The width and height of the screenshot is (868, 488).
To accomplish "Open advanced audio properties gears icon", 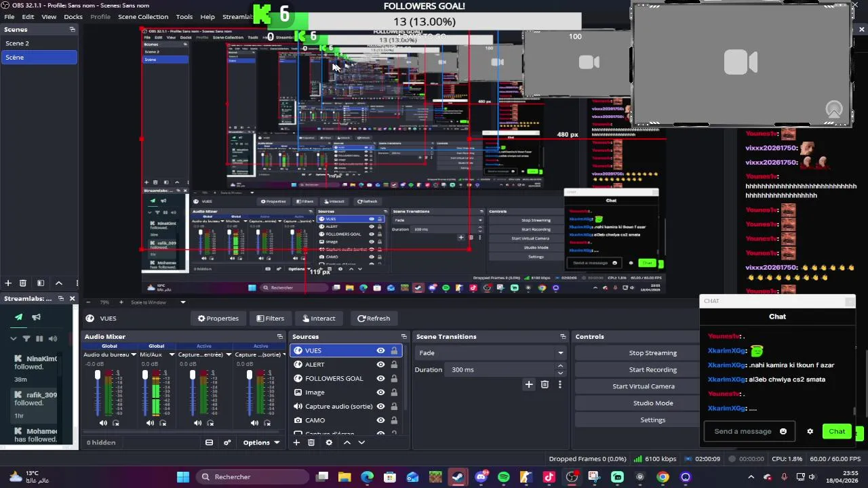I will coord(227,443).
